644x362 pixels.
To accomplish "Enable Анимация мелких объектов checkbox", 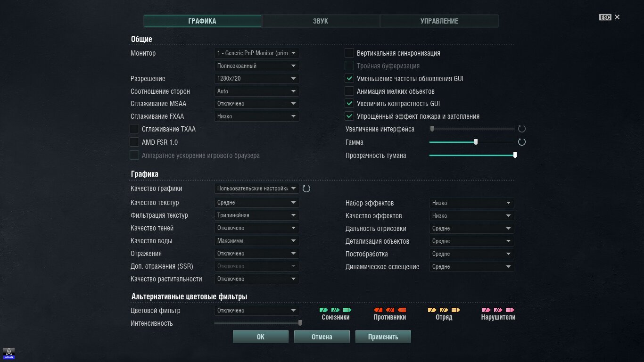I will point(349,91).
